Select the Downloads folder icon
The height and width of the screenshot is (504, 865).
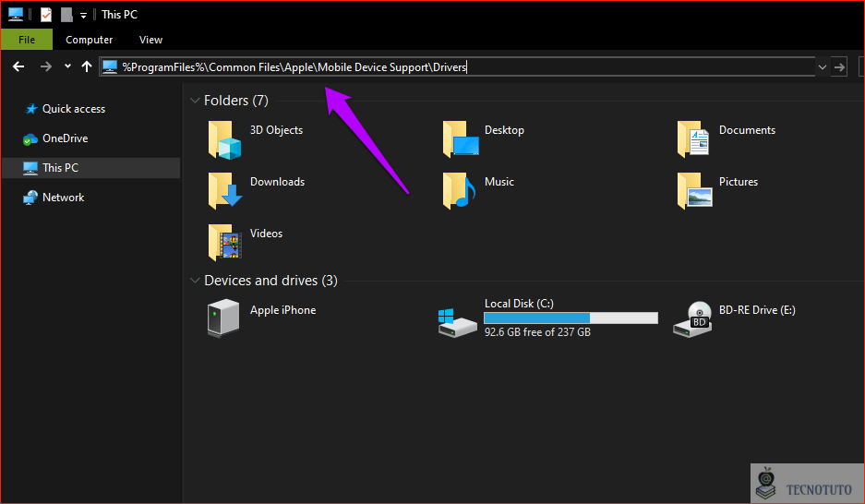click(x=224, y=191)
